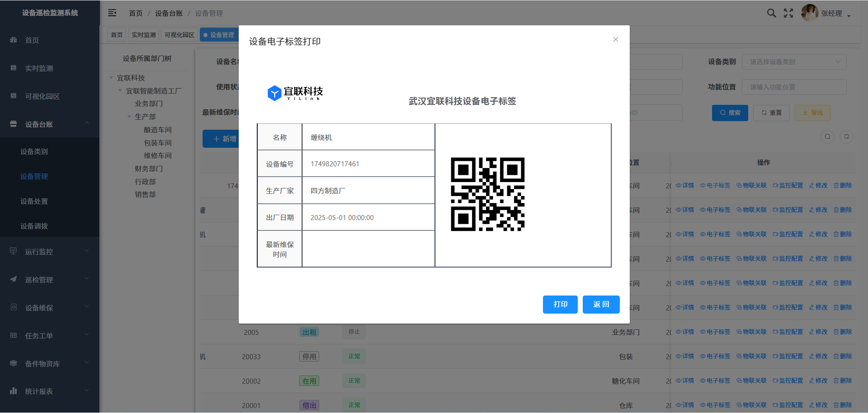Toggle fullscreen with the expand icon

click(788, 13)
